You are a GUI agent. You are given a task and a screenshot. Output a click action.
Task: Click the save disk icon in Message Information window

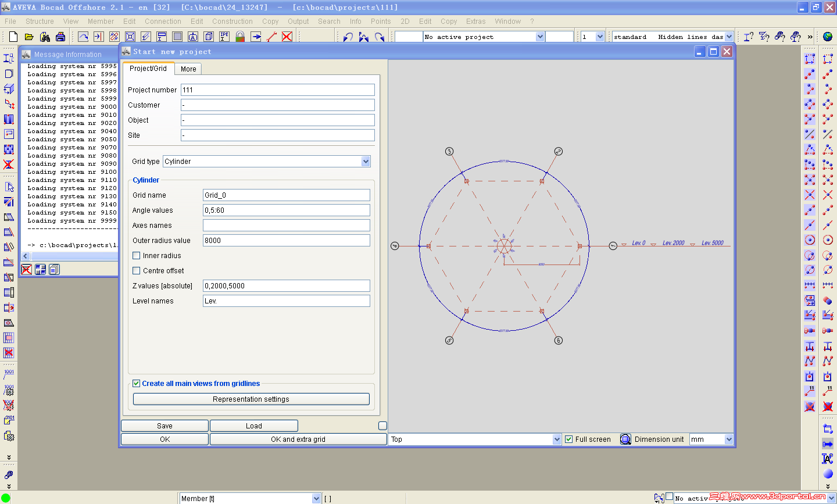40,269
